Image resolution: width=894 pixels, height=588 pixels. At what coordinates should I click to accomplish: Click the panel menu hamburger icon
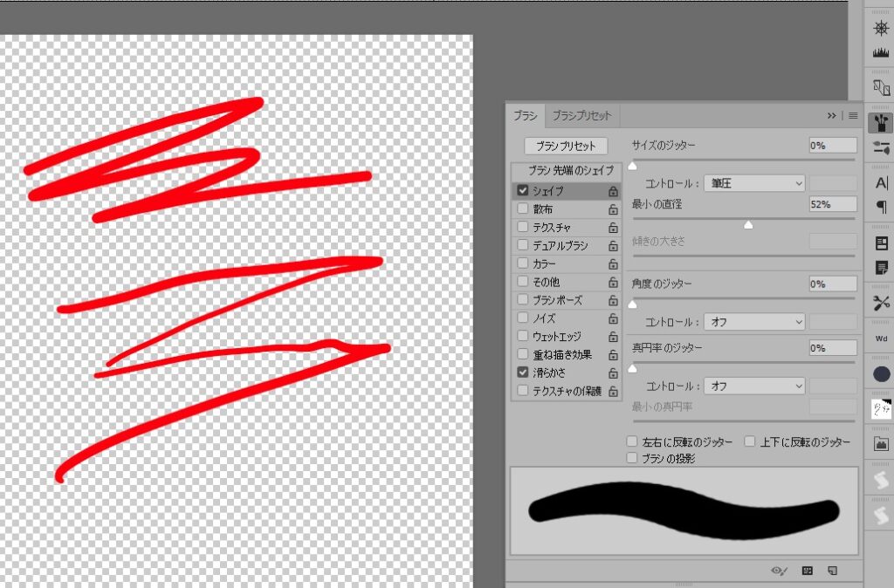[853, 115]
